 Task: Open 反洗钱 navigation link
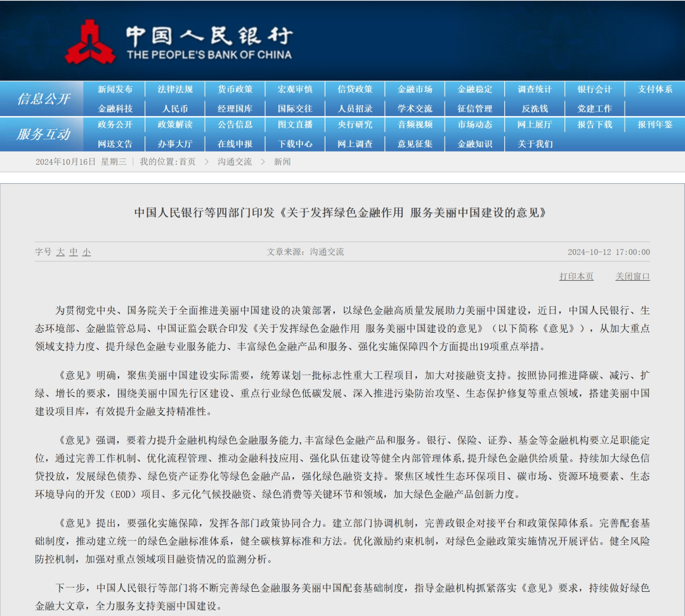pyautogui.click(x=535, y=109)
